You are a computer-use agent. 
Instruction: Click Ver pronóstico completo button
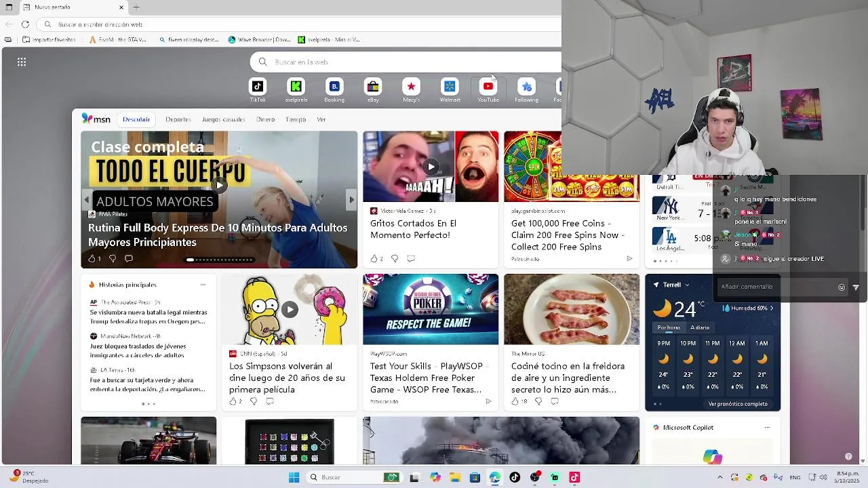point(738,404)
